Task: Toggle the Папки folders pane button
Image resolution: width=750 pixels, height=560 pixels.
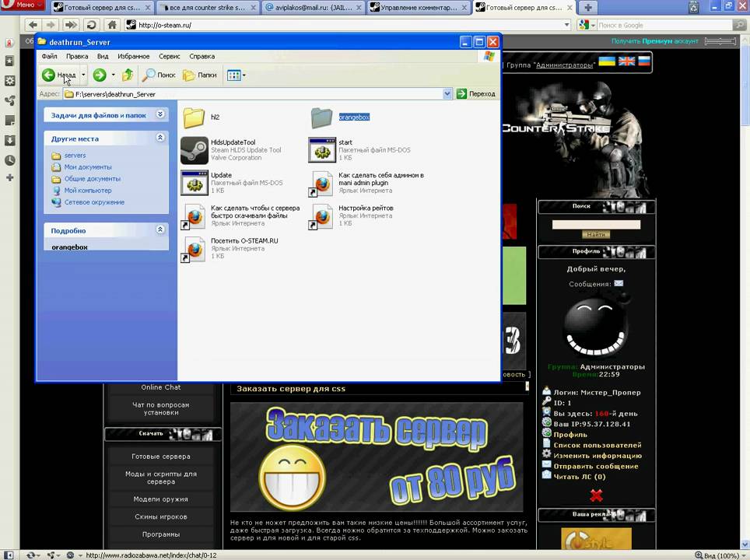Action: 200,75
